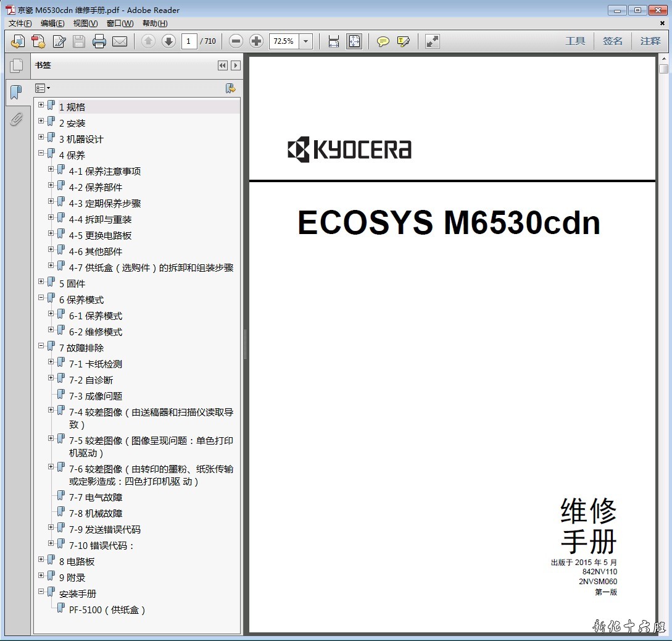
Task: Click the Print file icon
Action: (x=99, y=41)
